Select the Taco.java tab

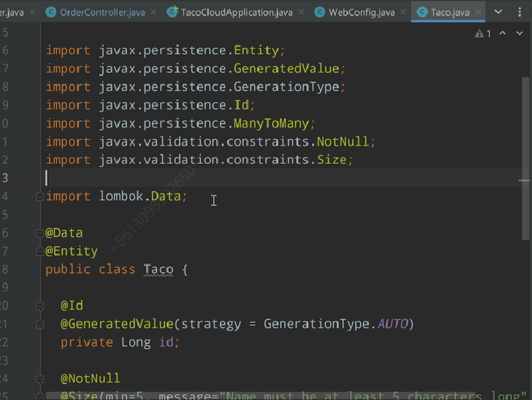pos(450,13)
